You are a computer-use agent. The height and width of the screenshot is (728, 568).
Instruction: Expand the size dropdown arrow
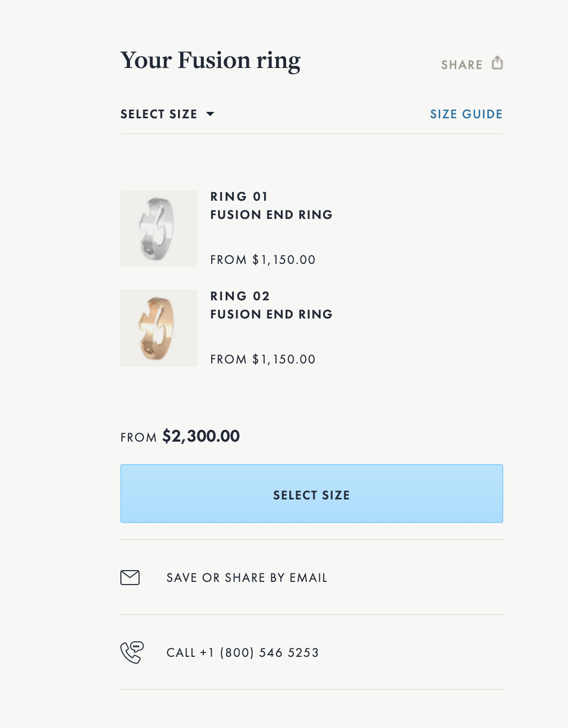(x=210, y=114)
